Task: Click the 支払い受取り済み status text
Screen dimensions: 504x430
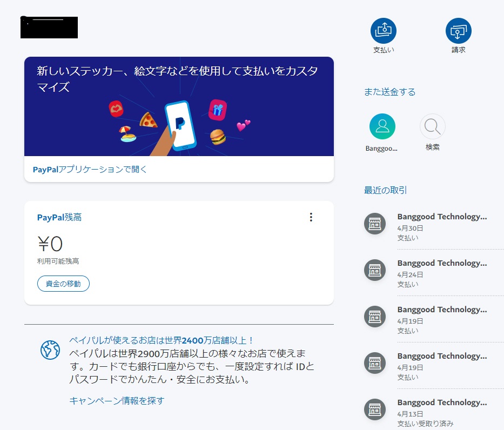Action: [x=425, y=424]
